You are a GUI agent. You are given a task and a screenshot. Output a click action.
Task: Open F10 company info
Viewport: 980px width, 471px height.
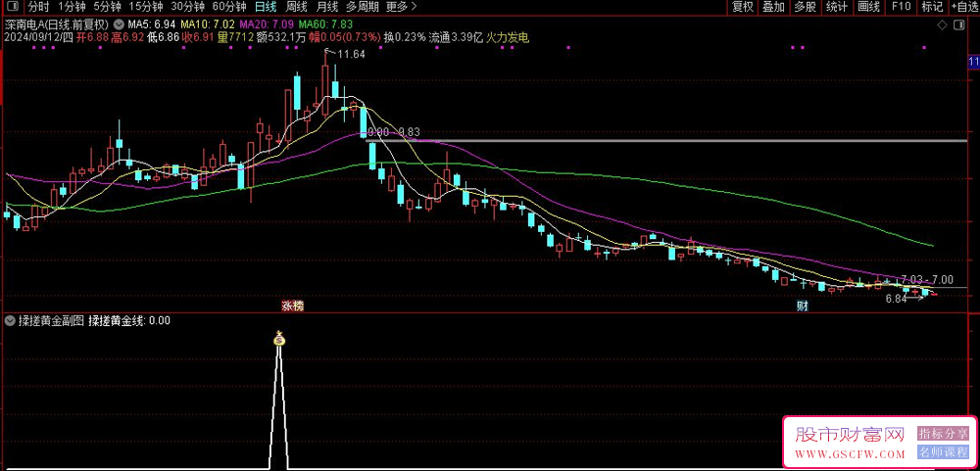tap(901, 7)
